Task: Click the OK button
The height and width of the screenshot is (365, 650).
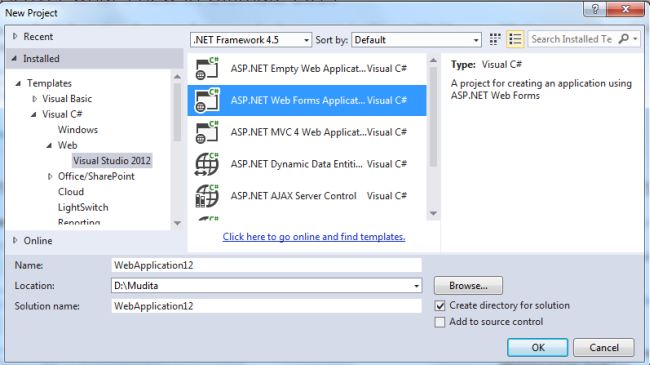Action: (538, 348)
